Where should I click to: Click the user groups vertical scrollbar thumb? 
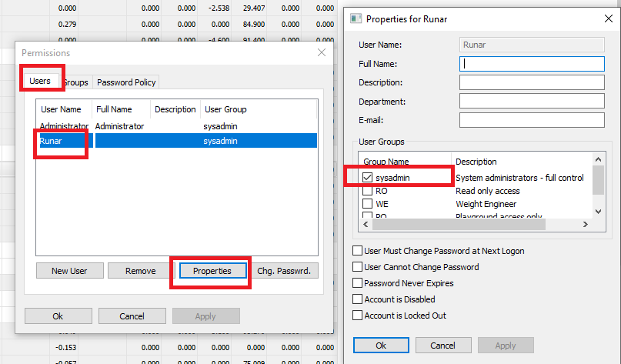(598, 180)
